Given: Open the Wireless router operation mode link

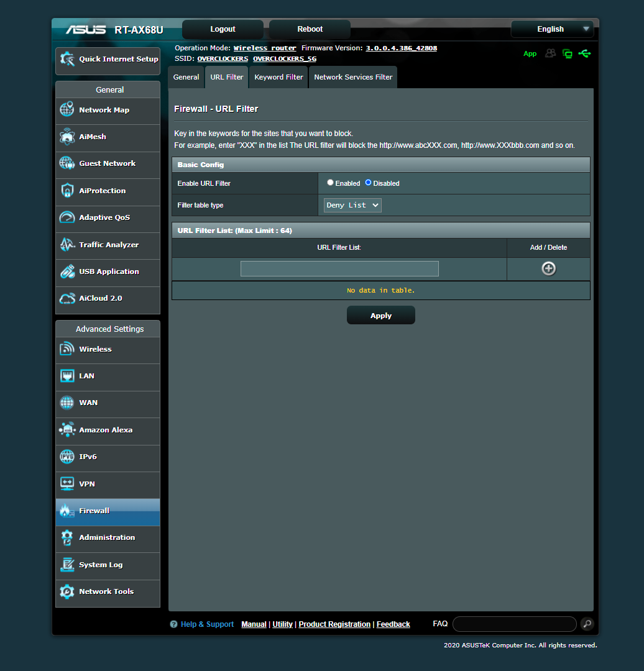Looking at the screenshot, I should (x=265, y=48).
